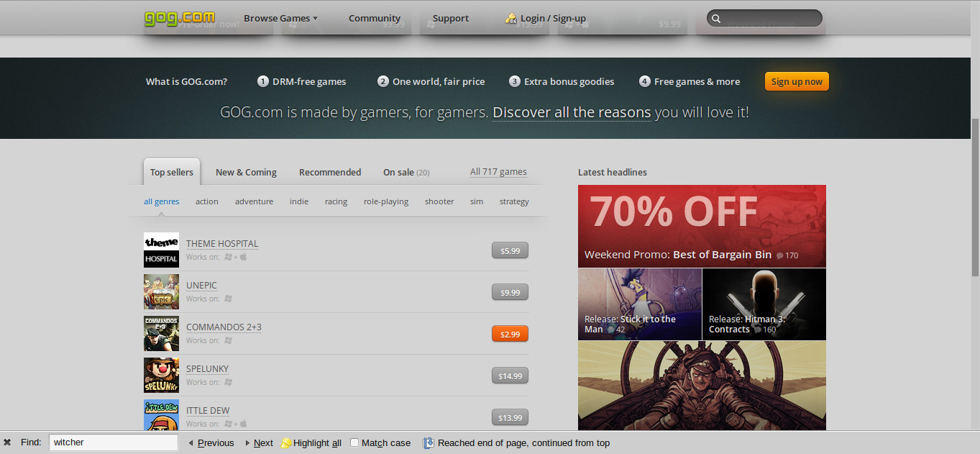Screen dimensions: 980x454
Task: Click the $5.99 price button
Action: (x=510, y=250)
